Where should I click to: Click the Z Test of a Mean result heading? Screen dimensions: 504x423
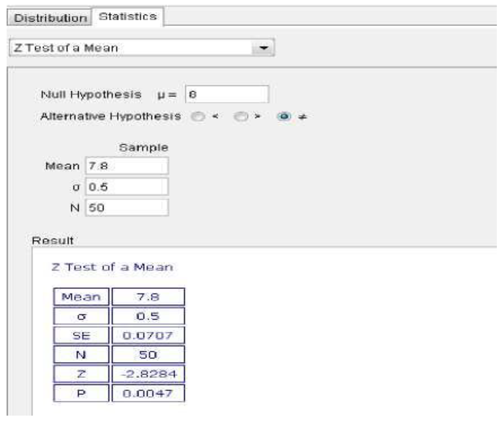[112, 267]
